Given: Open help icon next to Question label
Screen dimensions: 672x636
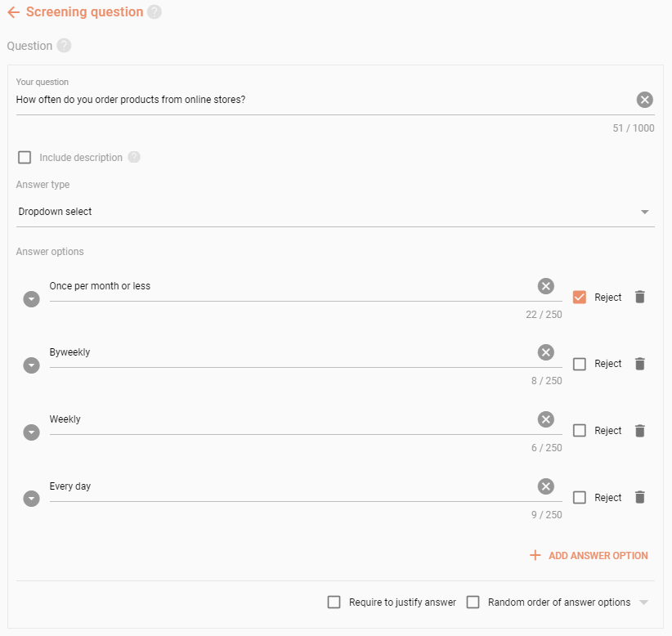Looking at the screenshot, I should coord(65,46).
